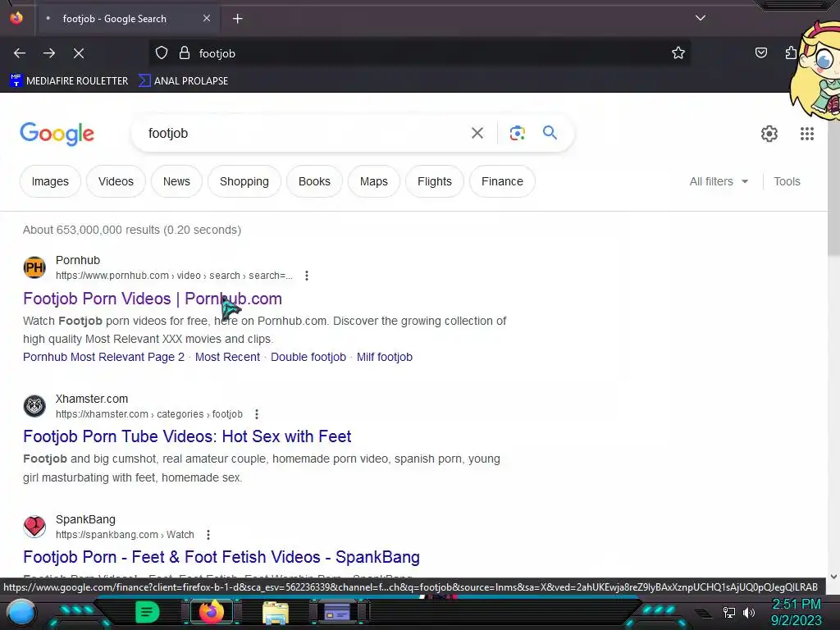Screen dimensions: 840x630
Task: Submit search with the magnifier icon
Action: pyautogui.click(x=550, y=132)
